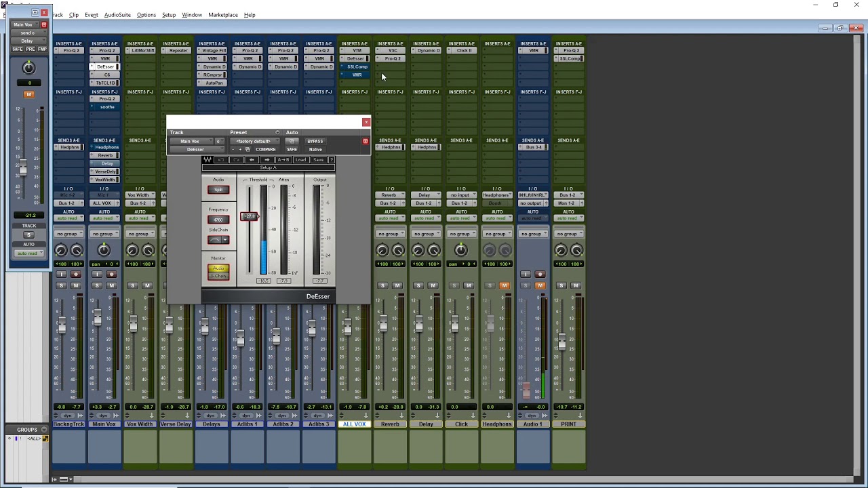Click the DeEsser threshold slider handle
This screenshot has height=488, width=868.
(x=250, y=216)
